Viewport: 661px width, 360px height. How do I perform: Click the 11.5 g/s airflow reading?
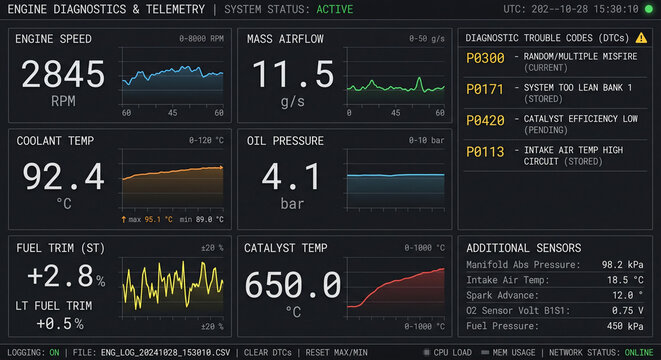[293, 74]
